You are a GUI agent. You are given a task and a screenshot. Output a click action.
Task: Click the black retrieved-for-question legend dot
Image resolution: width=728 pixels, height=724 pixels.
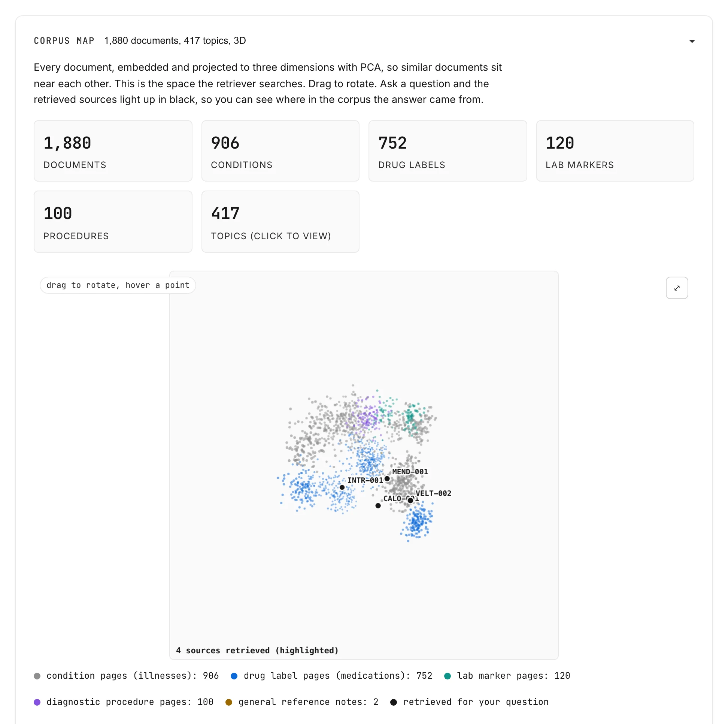point(393,702)
